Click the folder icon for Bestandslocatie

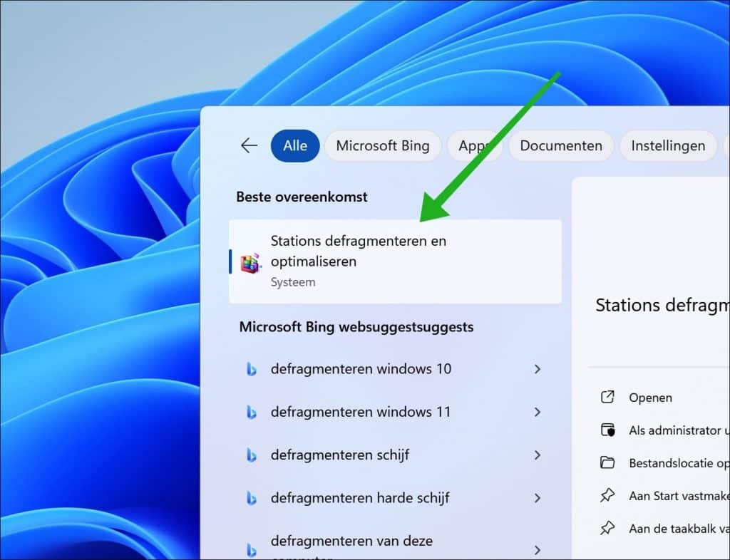607,462
